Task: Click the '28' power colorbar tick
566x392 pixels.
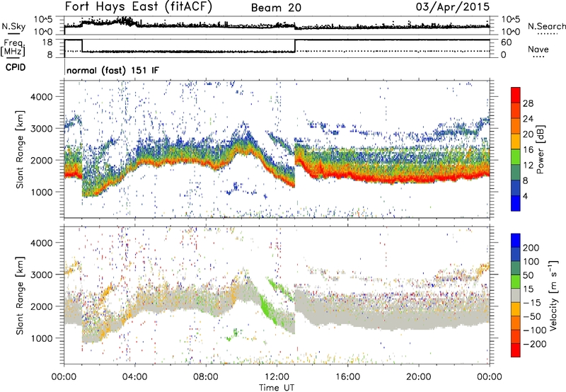Action: pyautogui.click(x=528, y=103)
